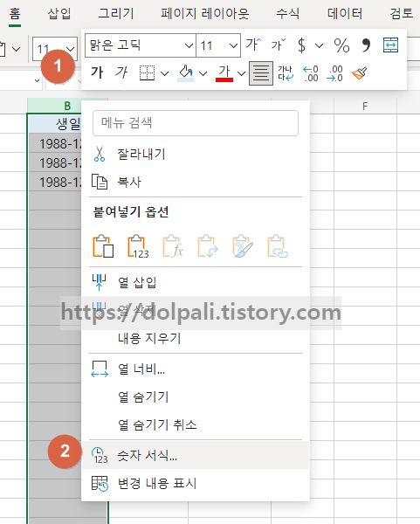Open the 그리기 ribbon tab
The width and height of the screenshot is (420, 524).
tap(116, 14)
